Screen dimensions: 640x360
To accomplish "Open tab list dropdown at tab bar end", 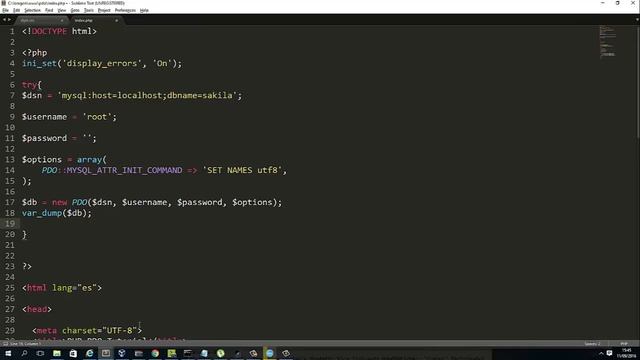I will click(x=636, y=20).
